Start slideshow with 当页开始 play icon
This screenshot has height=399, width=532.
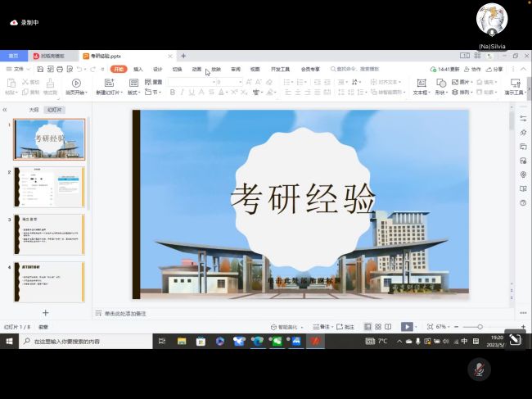76,87
